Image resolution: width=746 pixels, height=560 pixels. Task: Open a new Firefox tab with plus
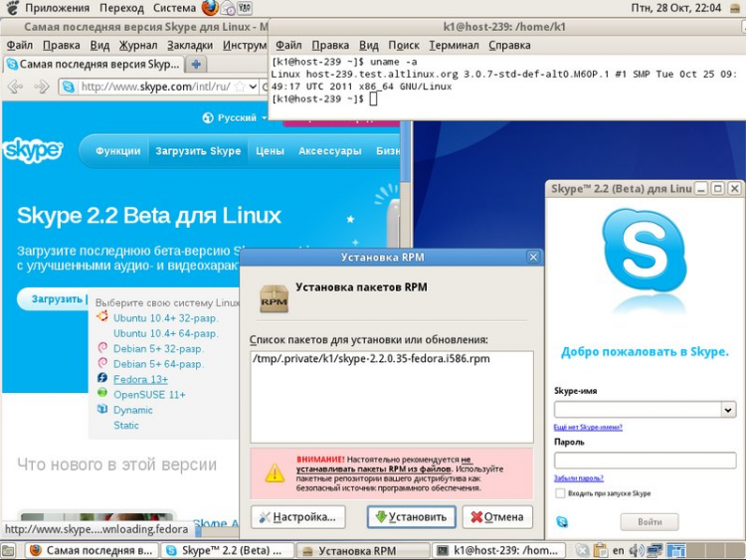point(196,65)
